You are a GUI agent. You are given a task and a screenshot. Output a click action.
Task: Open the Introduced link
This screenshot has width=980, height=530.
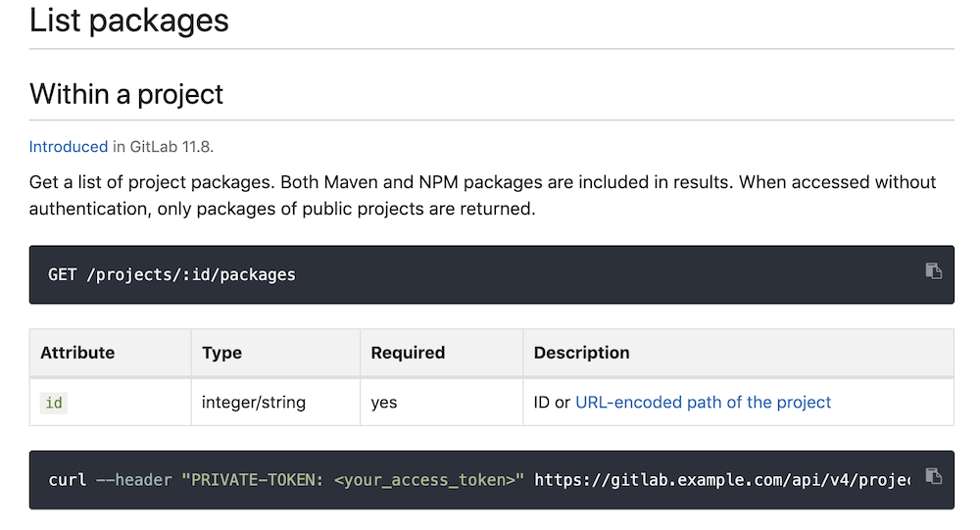click(x=69, y=147)
